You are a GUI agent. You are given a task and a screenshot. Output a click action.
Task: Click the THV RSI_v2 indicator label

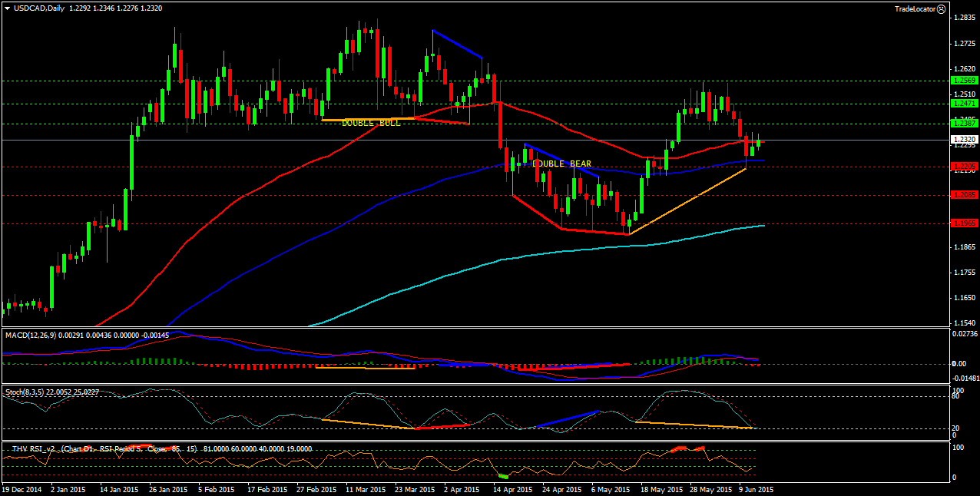point(33,448)
